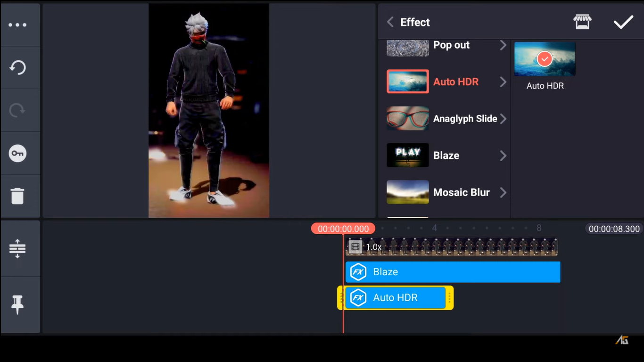Choose the Pop out effect label
This screenshot has height=362, width=644.
pyautogui.click(x=451, y=45)
